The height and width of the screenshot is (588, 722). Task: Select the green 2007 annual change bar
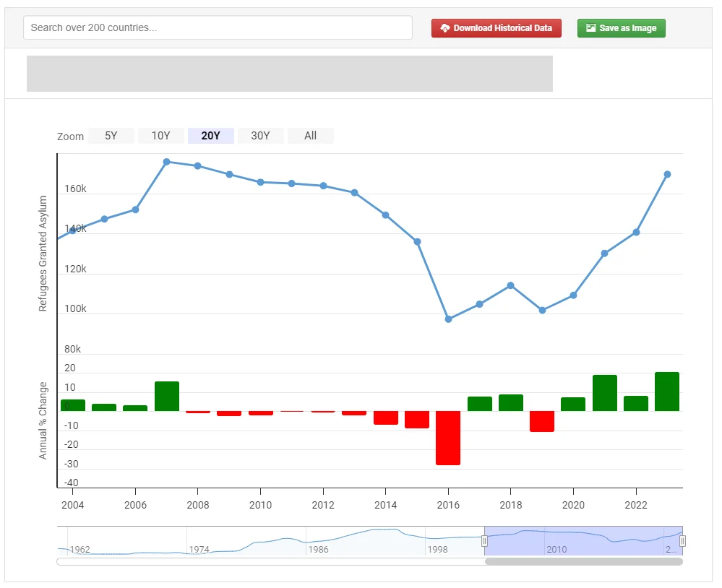click(166, 396)
